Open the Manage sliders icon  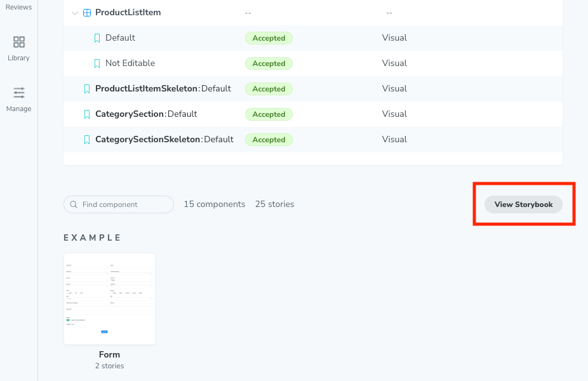point(19,93)
